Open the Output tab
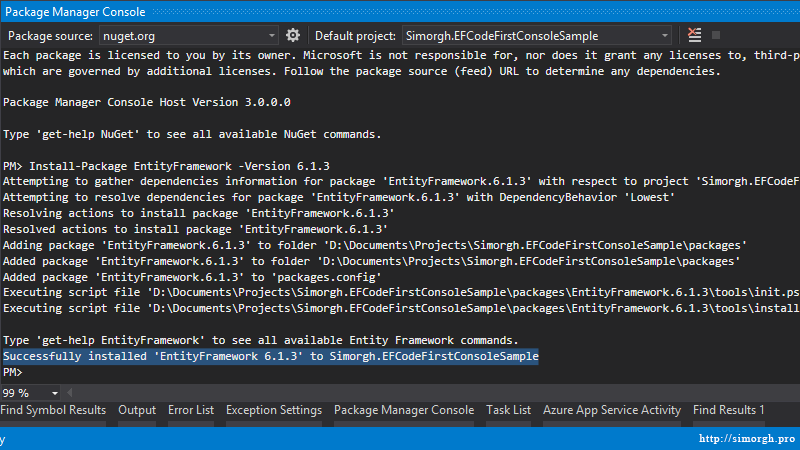 tap(137, 410)
